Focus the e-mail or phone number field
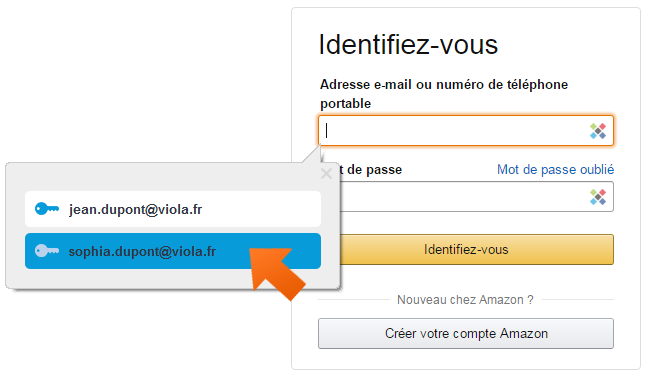The height and width of the screenshot is (375, 646). coord(466,131)
